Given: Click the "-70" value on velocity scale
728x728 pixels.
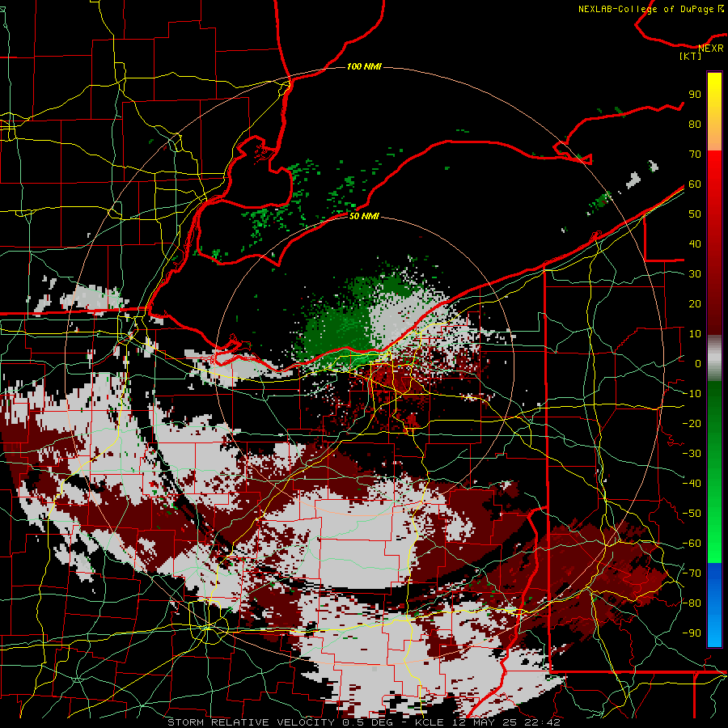Looking at the screenshot, I should click(692, 574).
